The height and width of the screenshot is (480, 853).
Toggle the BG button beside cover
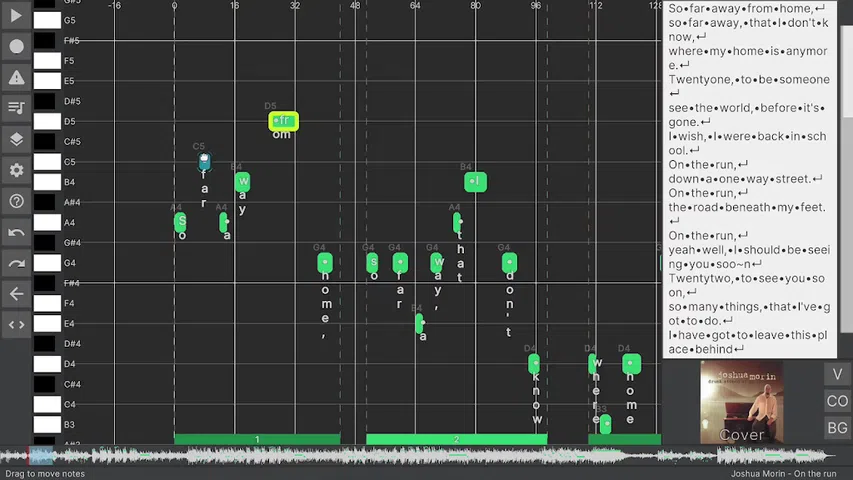[x=837, y=428]
